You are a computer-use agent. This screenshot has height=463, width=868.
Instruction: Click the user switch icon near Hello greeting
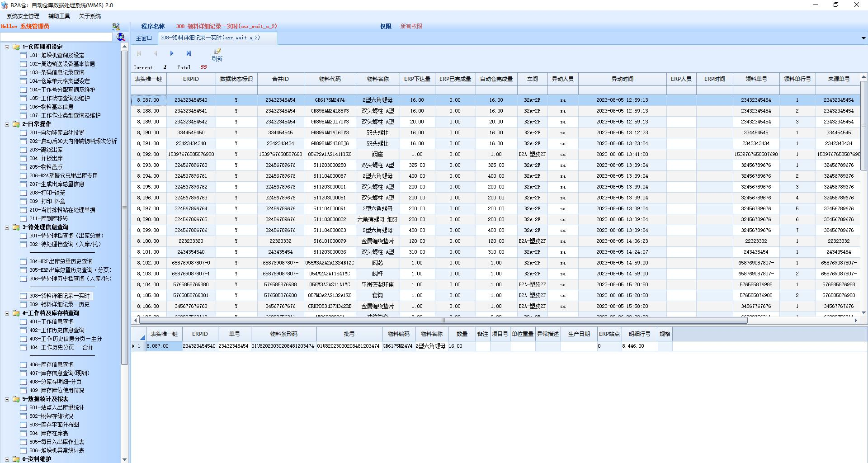(x=116, y=27)
